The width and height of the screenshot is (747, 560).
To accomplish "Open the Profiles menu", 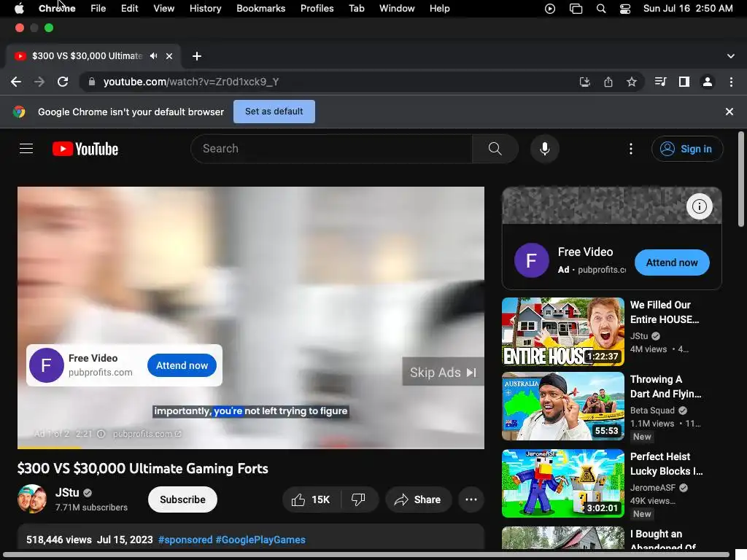I will pos(317,9).
